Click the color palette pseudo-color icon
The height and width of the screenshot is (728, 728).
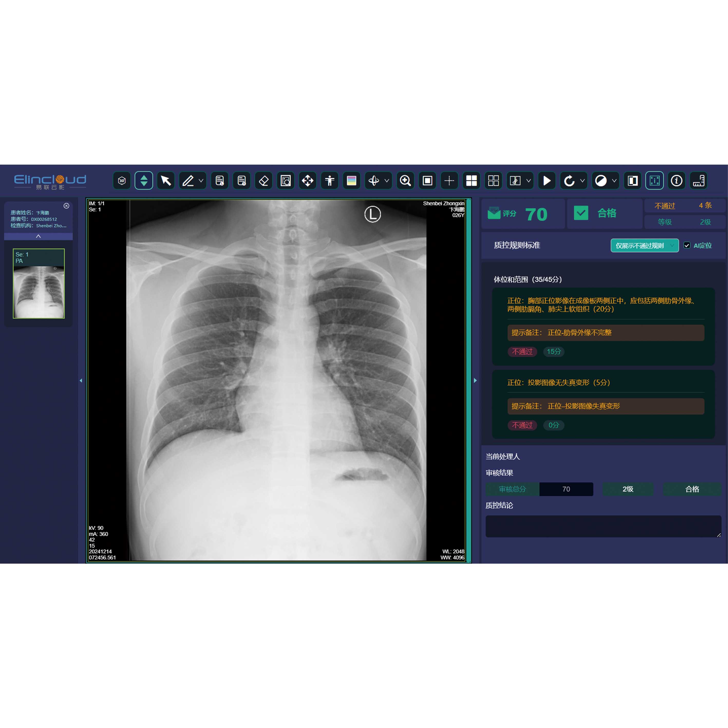352,181
